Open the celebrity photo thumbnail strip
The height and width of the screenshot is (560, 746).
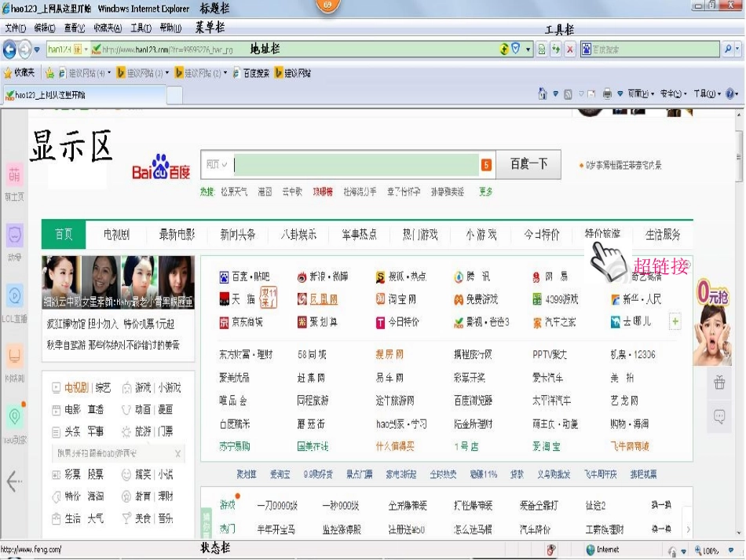[118, 283]
